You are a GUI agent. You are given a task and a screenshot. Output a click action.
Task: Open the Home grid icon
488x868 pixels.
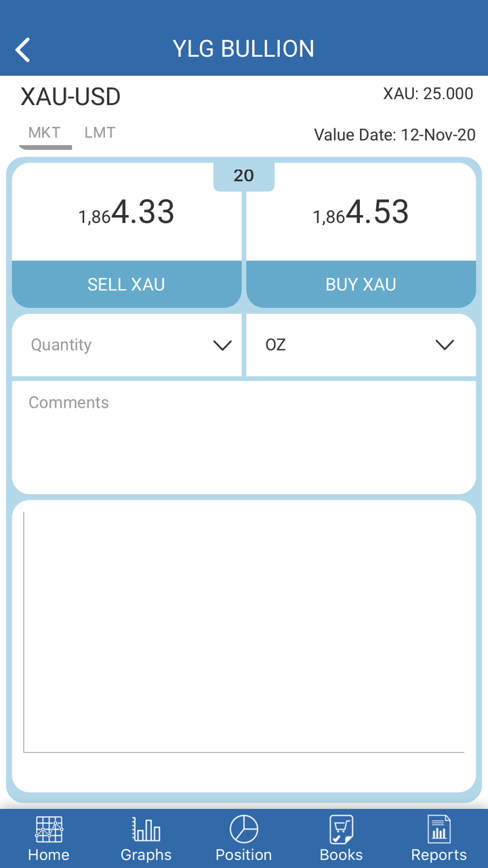(x=49, y=829)
